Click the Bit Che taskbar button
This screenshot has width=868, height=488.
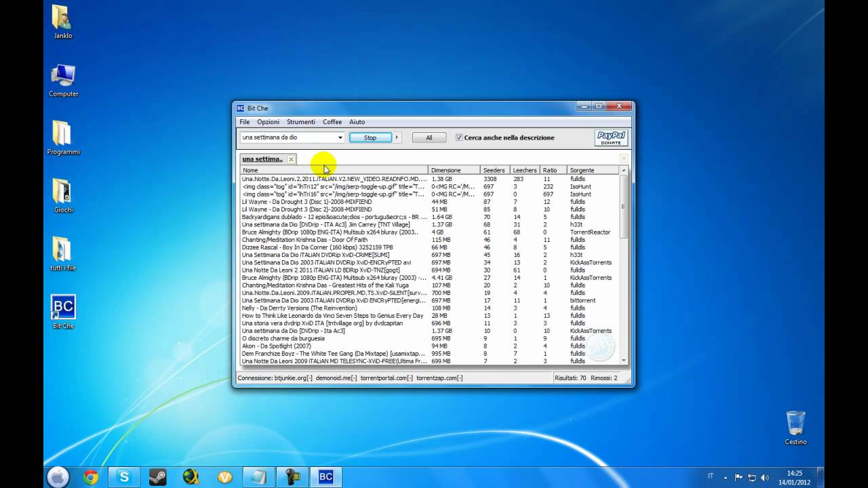click(326, 477)
